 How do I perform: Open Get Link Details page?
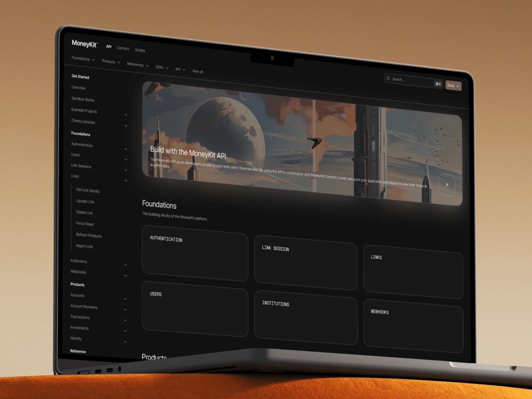(88, 191)
